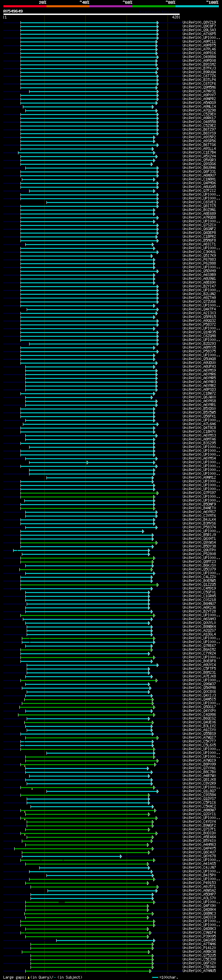
Task: Click label UniRef100_A7TNH6
Action: click(199, 944)
